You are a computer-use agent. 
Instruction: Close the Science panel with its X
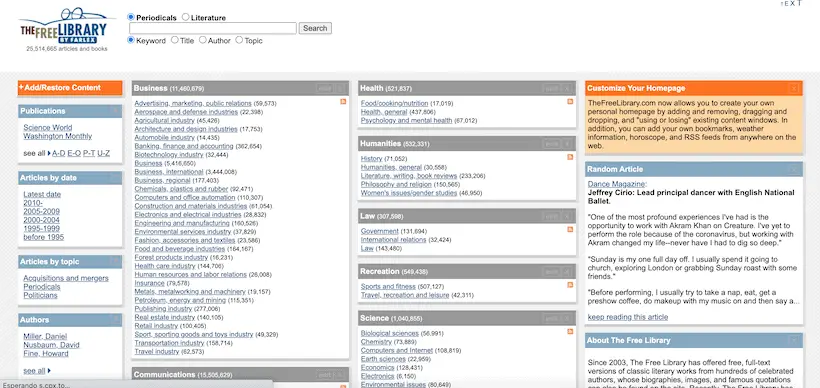567,318
